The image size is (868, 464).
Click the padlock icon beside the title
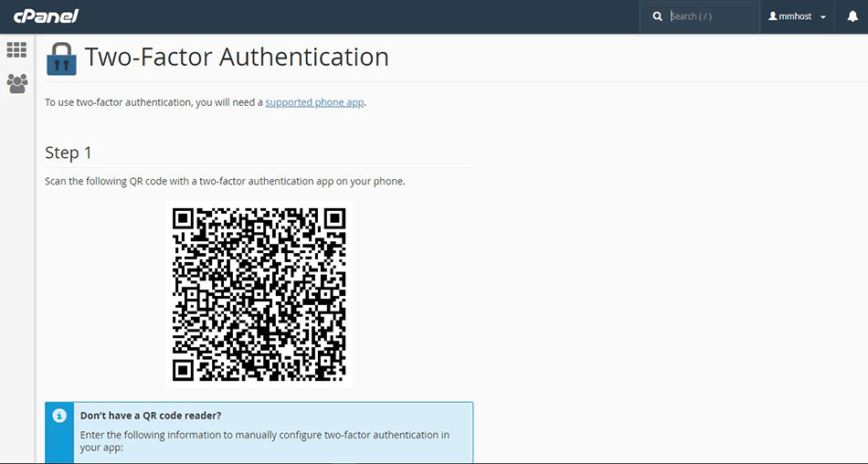61,58
